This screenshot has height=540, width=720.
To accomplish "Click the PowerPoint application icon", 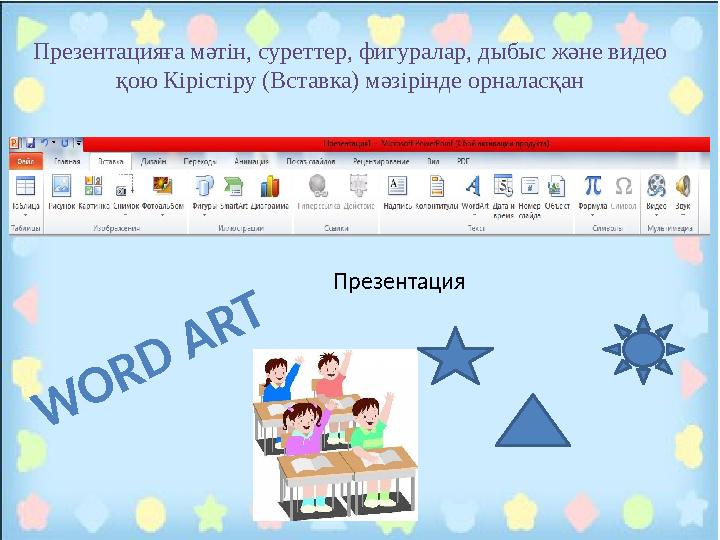I will pyautogui.click(x=15, y=143).
